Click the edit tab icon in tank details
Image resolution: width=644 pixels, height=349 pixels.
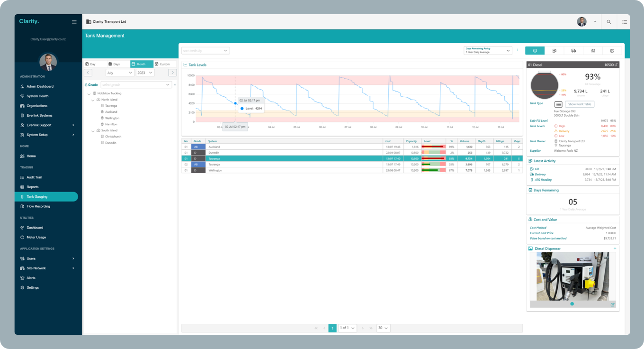tap(612, 51)
